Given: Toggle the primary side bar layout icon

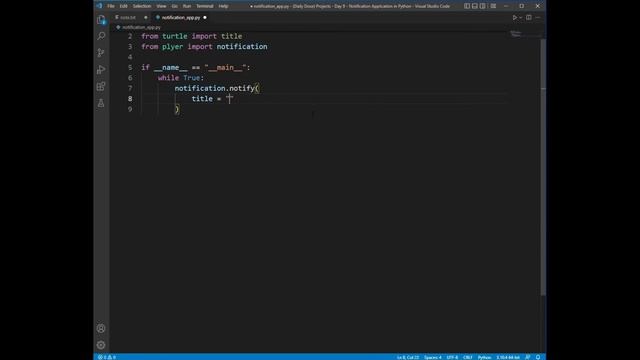Looking at the screenshot, I should point(467,6).
